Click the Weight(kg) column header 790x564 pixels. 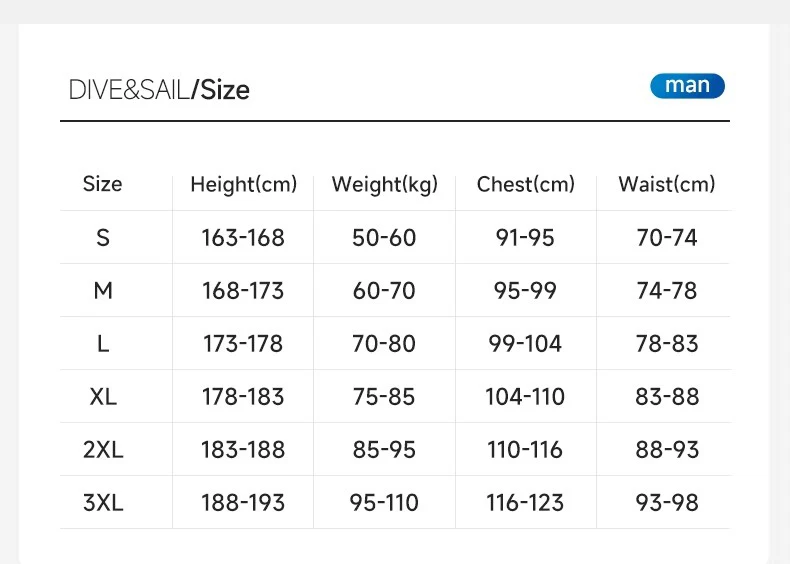point(384,184)
